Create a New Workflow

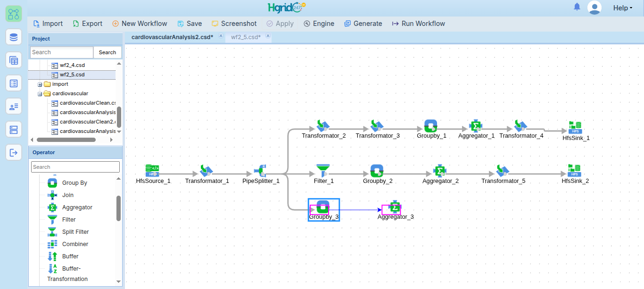(x=140, y=24)
